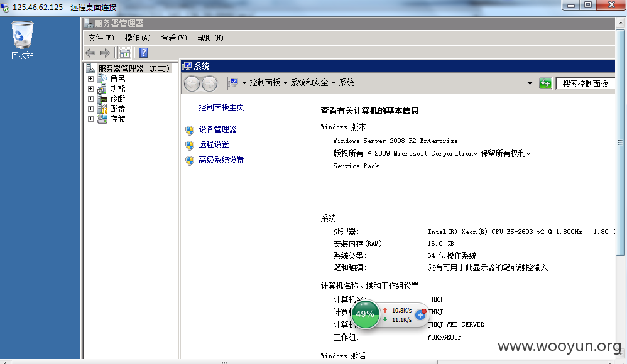The image size is (627, 364).
Task: Open the 高级系统设置 link
Action: pos(221,160)
